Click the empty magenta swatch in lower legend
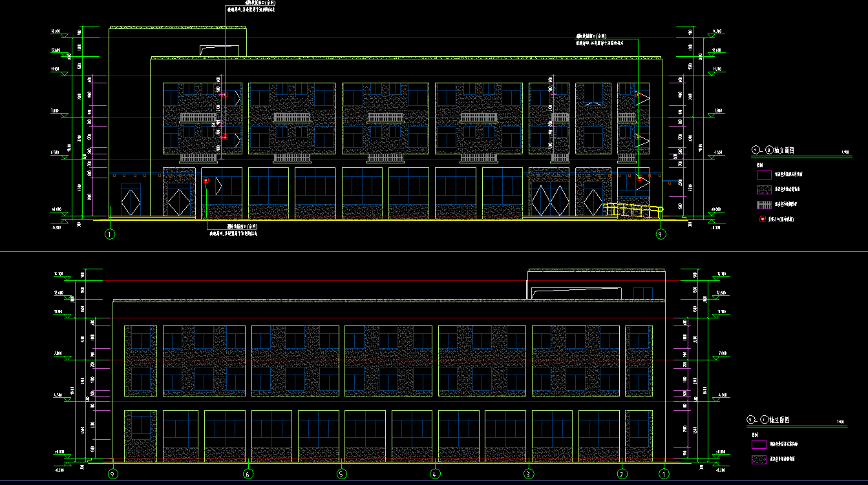 pyautogui.click(x=758, y=444)
